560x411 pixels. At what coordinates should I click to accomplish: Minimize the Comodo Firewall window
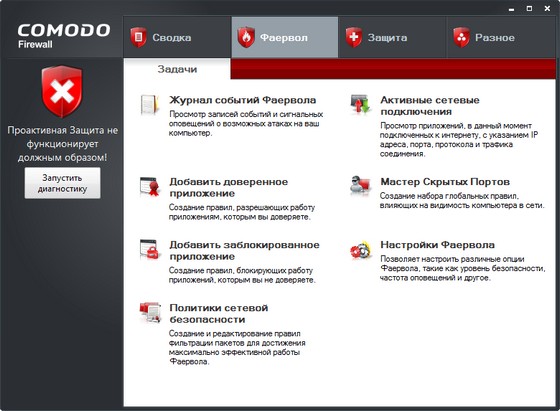[x=511, y=9]
